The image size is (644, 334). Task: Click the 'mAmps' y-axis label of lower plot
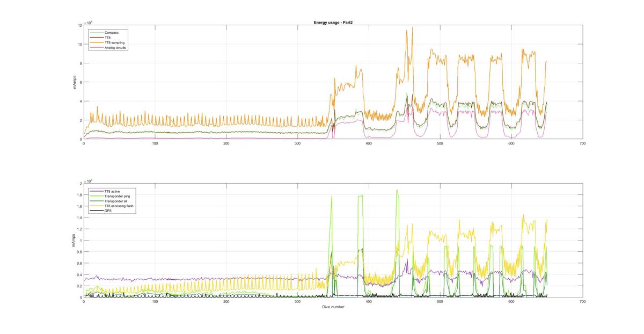tap(74, 241)
